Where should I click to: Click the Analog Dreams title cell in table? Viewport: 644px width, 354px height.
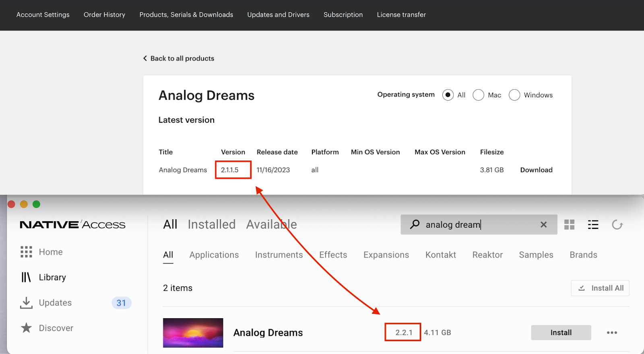click(x=183, y=170)
